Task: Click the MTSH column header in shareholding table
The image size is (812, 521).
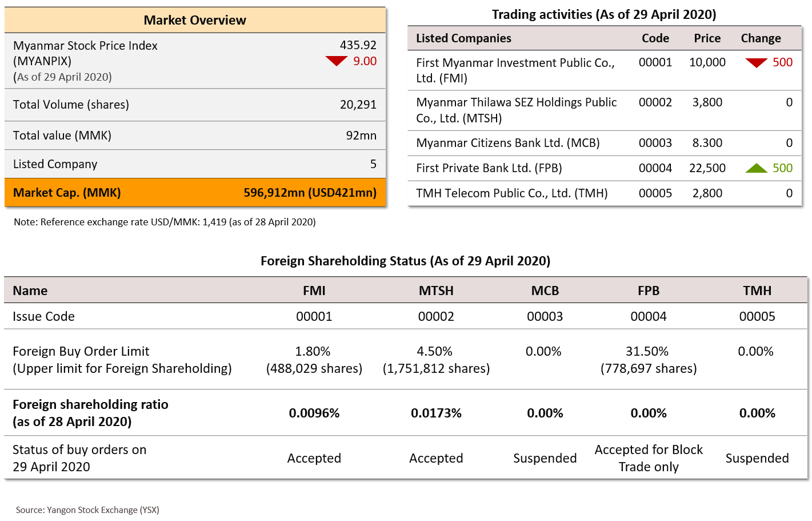Action: pyautogui.click(x=436, y=291)
